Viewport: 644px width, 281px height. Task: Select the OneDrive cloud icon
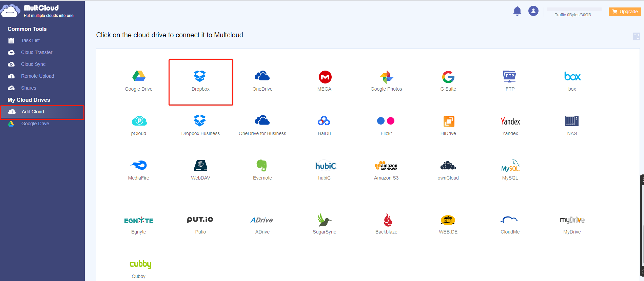pyautogui.click(x=262, y=76)
